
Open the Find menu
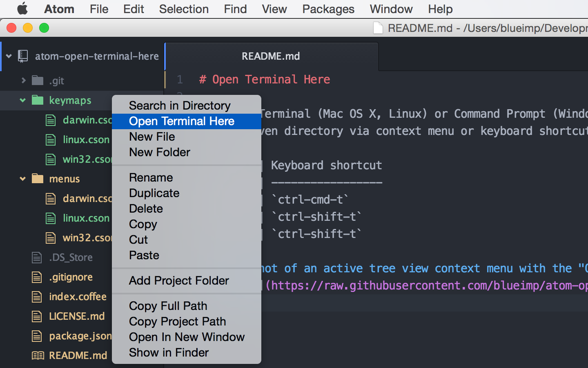235,9
